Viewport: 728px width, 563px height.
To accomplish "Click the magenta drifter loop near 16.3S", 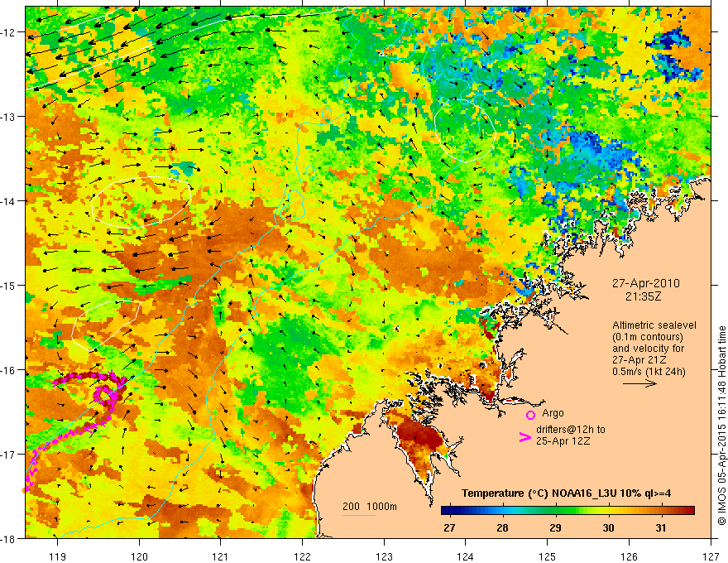I will tap(106, 396).
